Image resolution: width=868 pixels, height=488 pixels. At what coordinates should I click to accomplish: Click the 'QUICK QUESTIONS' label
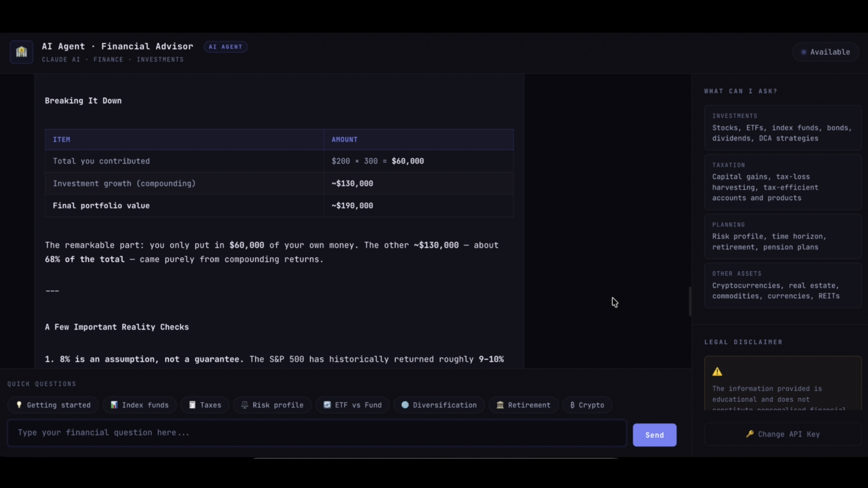(42, 384)
